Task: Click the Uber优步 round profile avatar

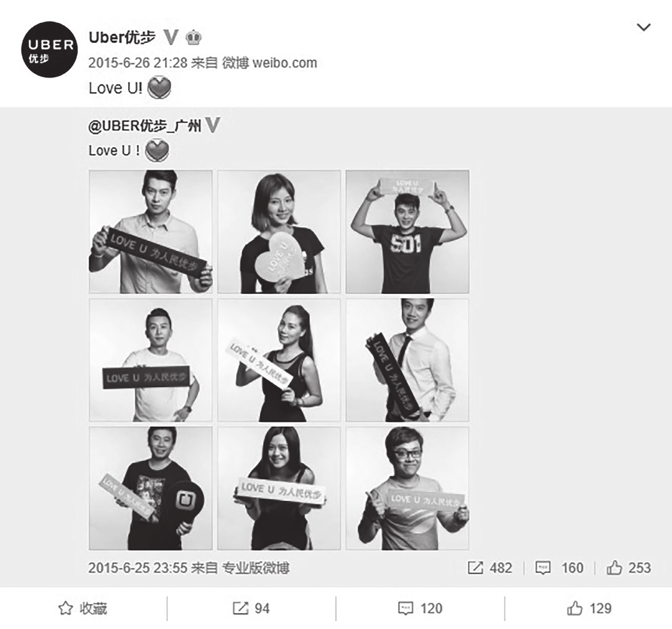Action: (x=50, y=50)
